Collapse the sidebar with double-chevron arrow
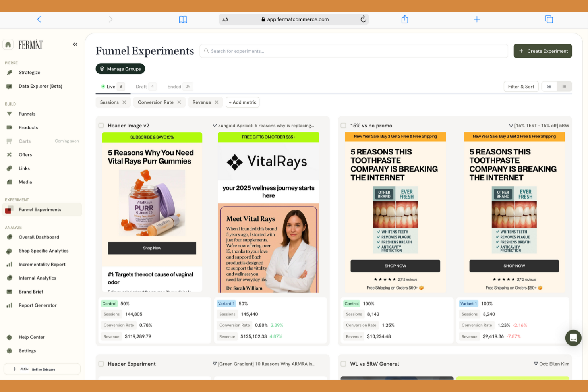 (75, 44)
